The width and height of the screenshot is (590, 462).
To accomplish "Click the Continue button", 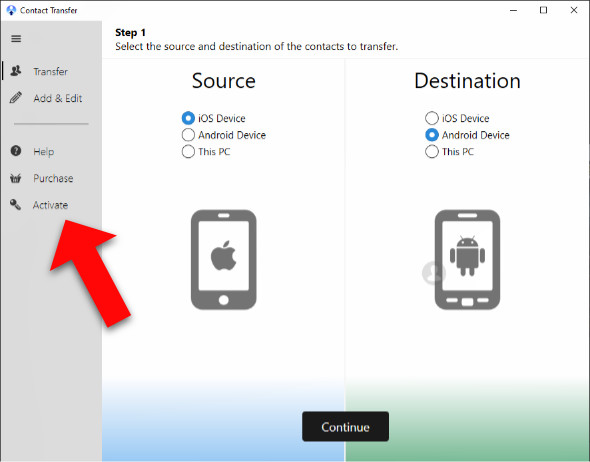I will coord(345,426).
